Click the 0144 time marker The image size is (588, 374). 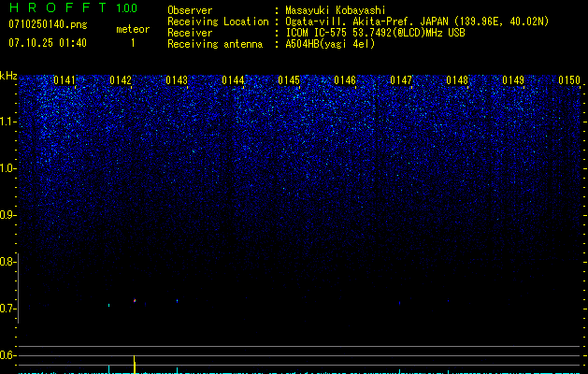click(233, 80)
